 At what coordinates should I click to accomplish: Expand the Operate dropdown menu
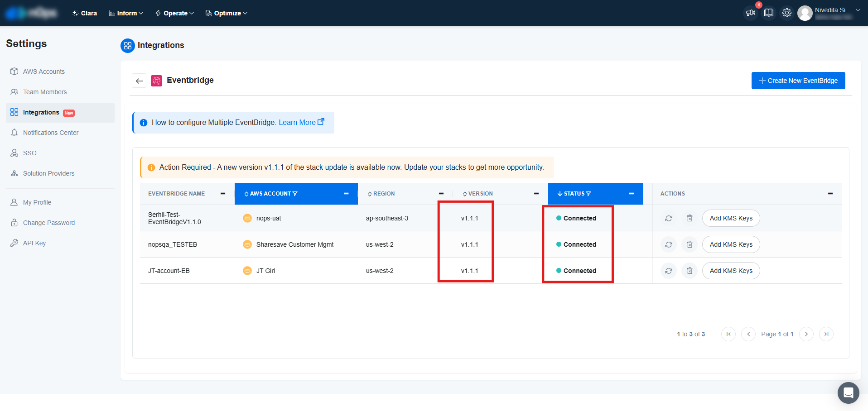[175, 13]
